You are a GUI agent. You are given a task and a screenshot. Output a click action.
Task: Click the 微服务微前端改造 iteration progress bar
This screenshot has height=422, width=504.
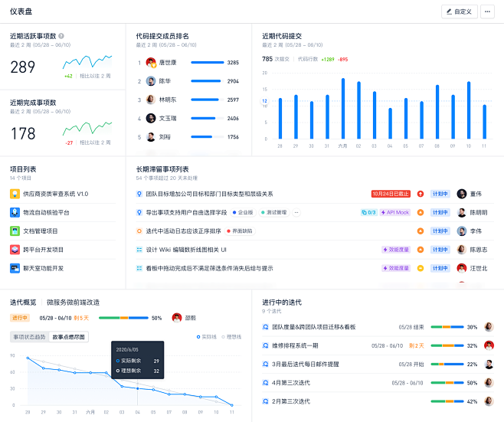pos(123,317)
